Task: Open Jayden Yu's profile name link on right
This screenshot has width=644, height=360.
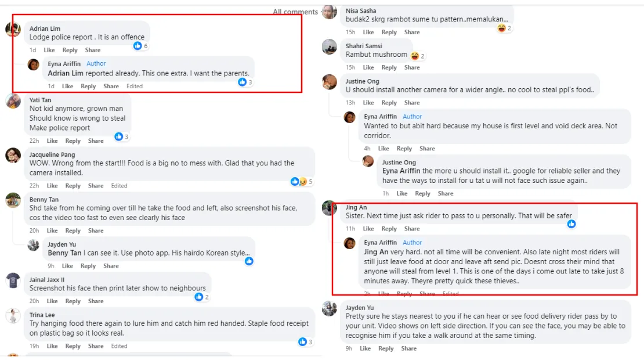Action: 360,308
